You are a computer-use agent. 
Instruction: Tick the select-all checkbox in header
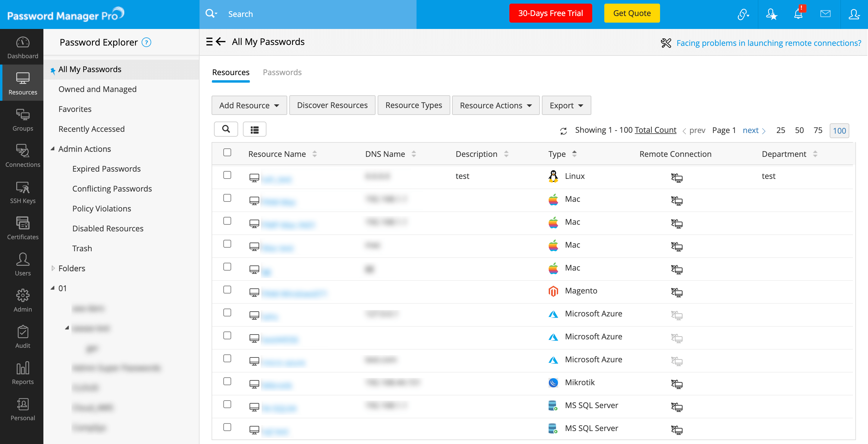point(227,152)
